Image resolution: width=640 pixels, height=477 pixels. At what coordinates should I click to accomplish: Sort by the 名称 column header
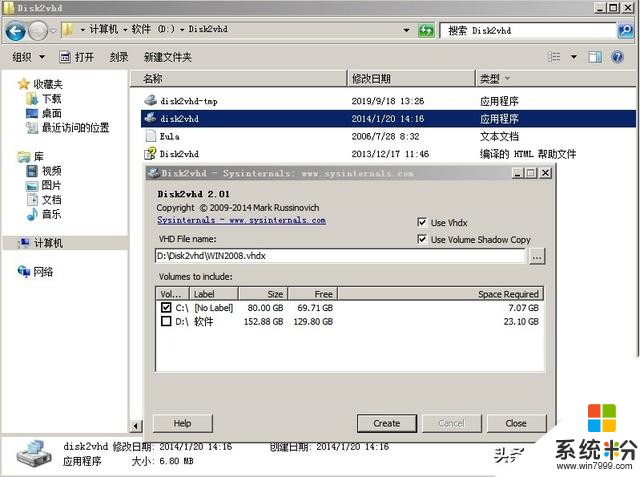point(238,78)
